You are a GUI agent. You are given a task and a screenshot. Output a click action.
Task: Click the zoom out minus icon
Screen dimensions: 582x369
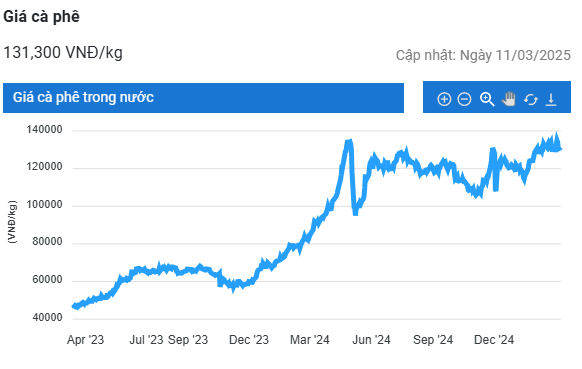coord(464,99)
